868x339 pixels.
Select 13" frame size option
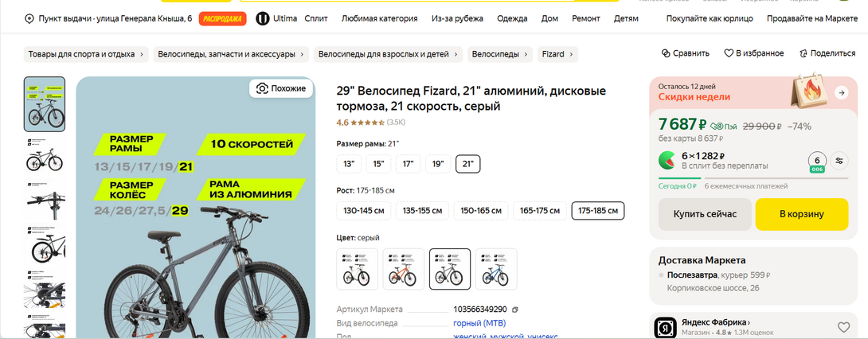[349, 164]
